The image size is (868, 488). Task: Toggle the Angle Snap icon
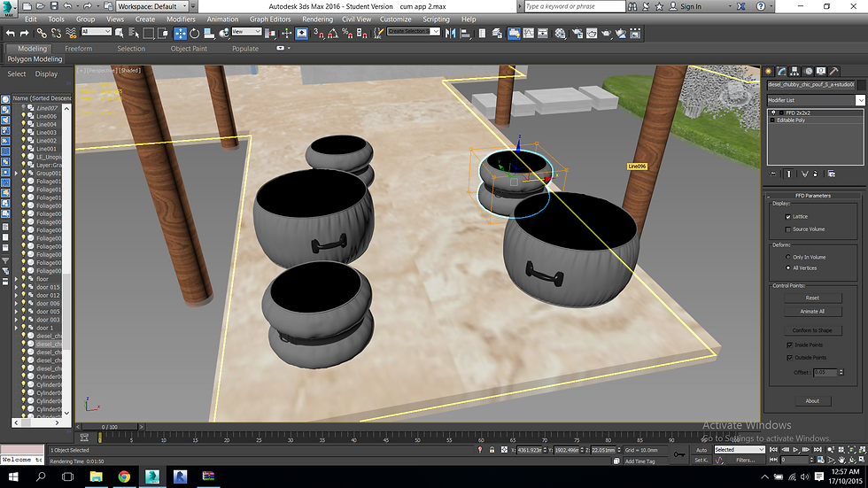(x=333, y=34)
